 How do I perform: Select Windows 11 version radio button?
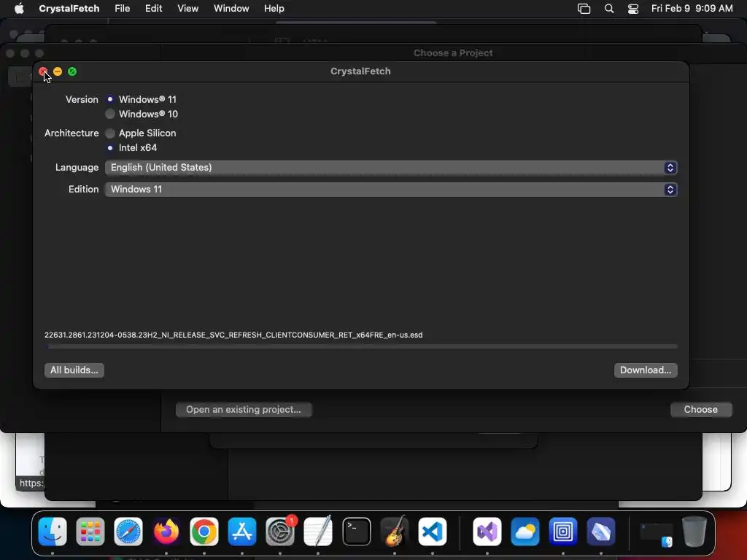110,99
